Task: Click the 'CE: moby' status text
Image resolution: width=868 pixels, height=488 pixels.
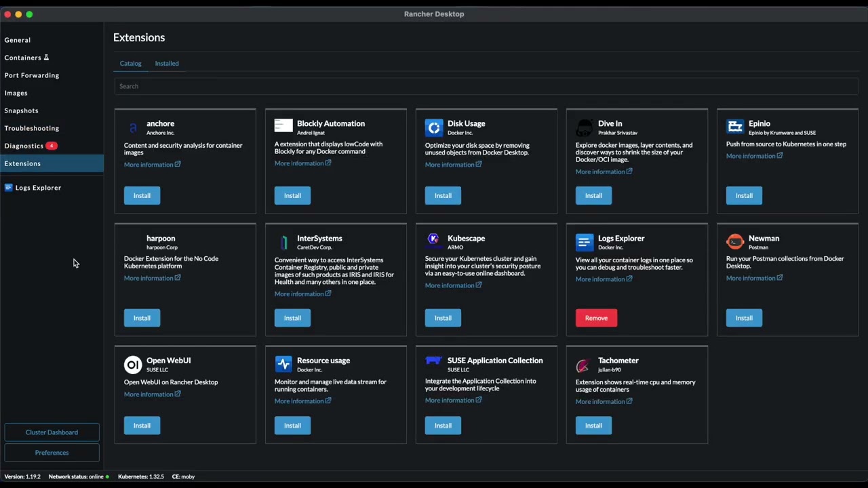Action: (x=183, y=476)
